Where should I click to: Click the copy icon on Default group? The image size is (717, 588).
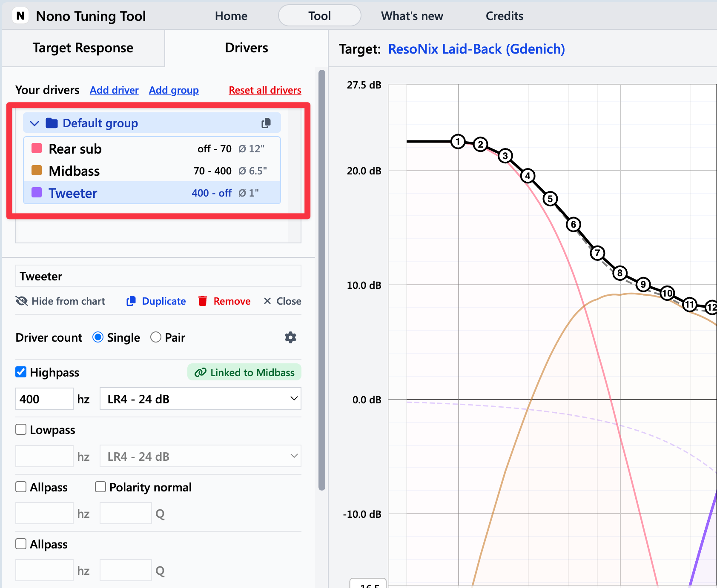(x=266, y=123)
